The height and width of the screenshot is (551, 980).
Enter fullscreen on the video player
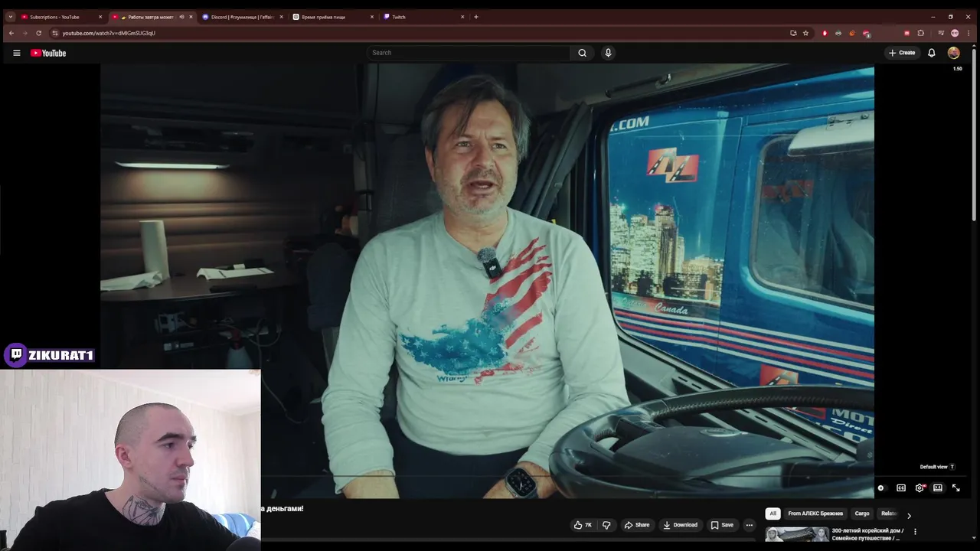[x=955, y=488]
